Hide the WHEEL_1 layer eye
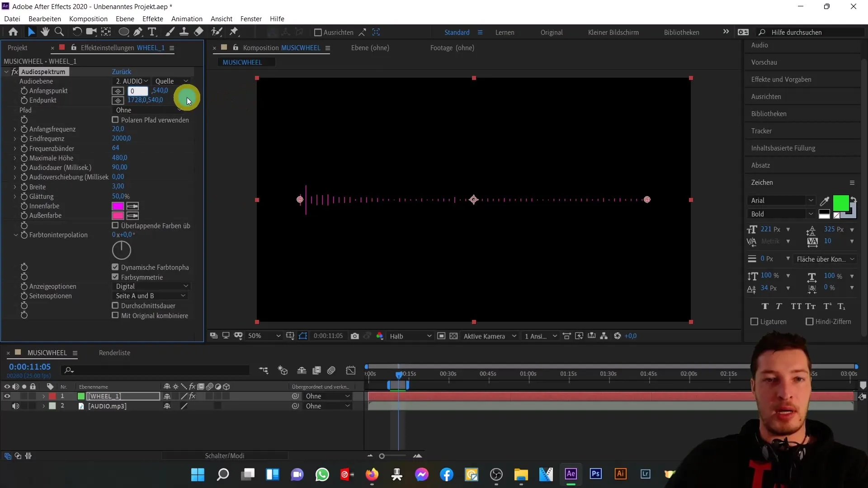Image resolution: width=868 pixels, height=488 pixels. 7,396
